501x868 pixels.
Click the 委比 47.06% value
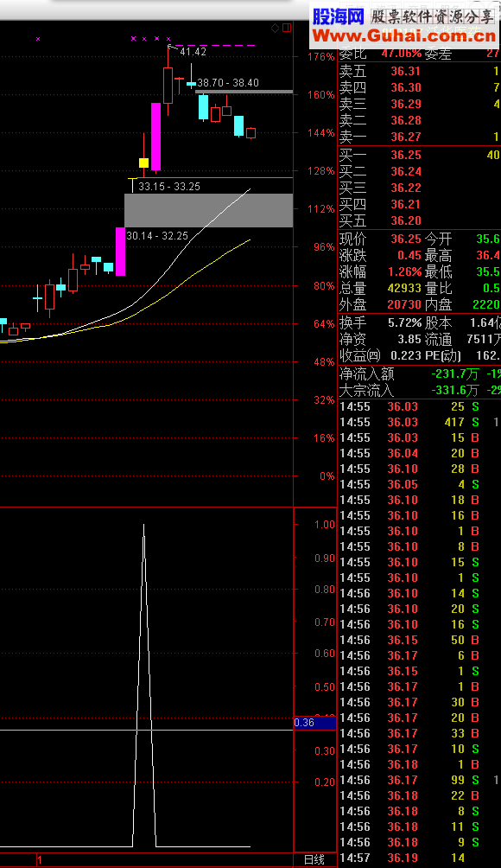tap(402, 54)
